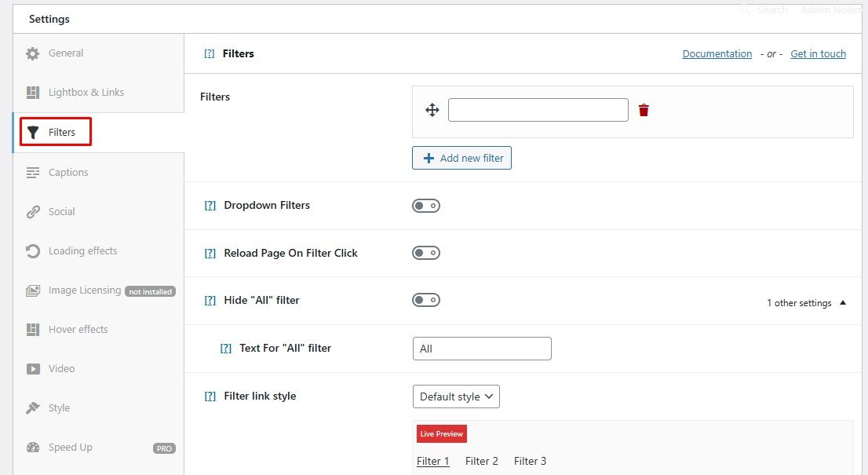Click the Add new filter button
The height and width of the screenshot is (475, 868).
[462, 158]
